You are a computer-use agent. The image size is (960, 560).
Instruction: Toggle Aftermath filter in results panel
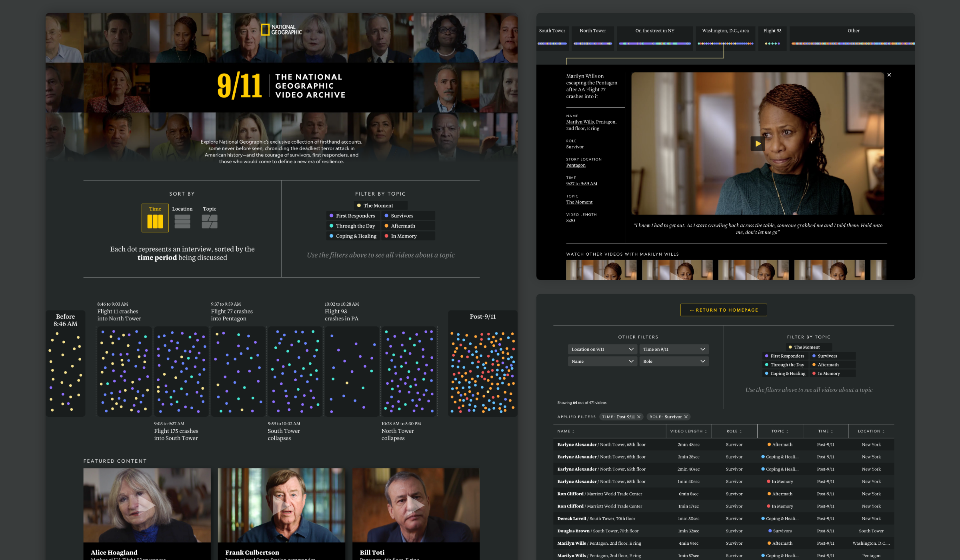[833, 365]
